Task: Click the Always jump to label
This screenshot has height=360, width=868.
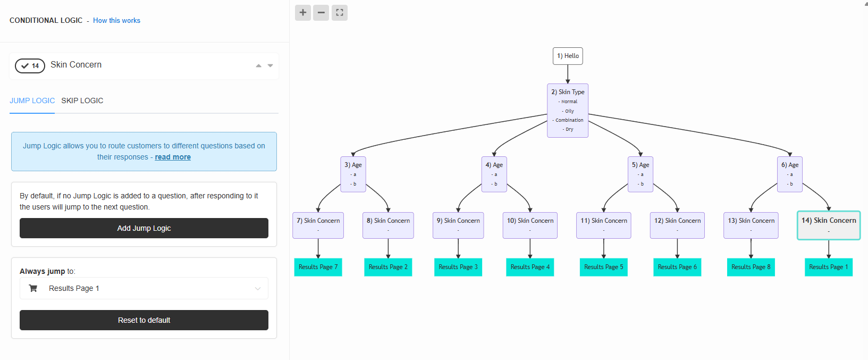Action: [47, 271]
